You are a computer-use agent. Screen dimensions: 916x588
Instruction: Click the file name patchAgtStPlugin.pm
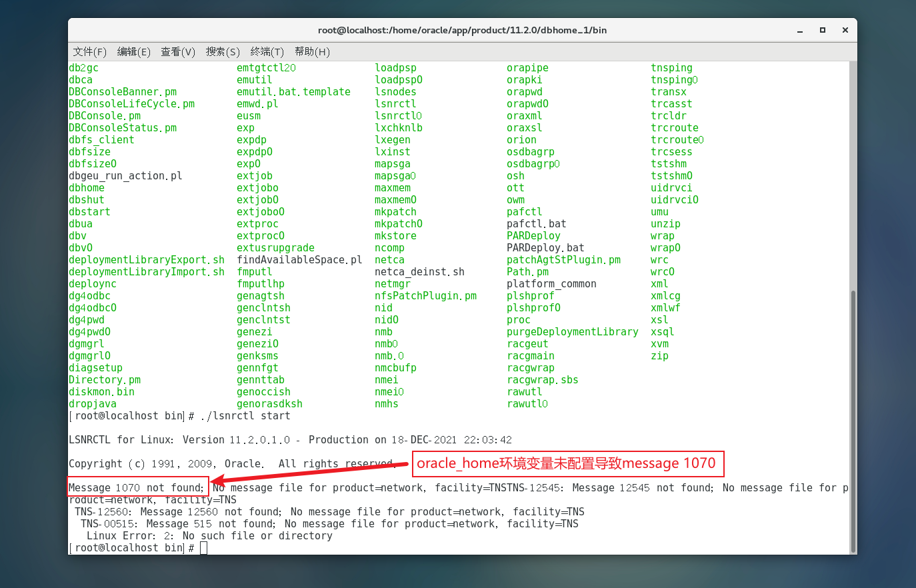(x=563, y=260)
